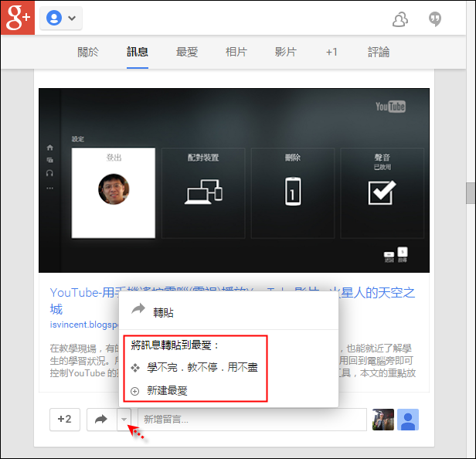The width and height of the screenshot is (476, 459).
Task: Click the share arrow button
Action: point(101,420)
